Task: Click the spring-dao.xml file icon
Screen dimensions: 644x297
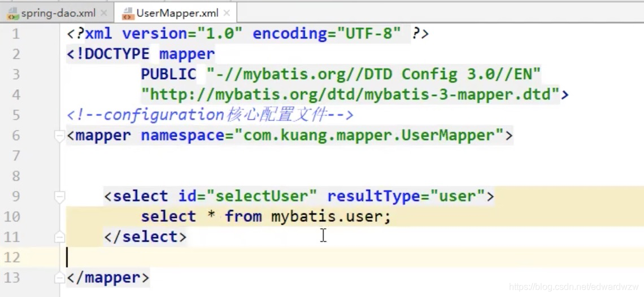Action: point(13,14)
